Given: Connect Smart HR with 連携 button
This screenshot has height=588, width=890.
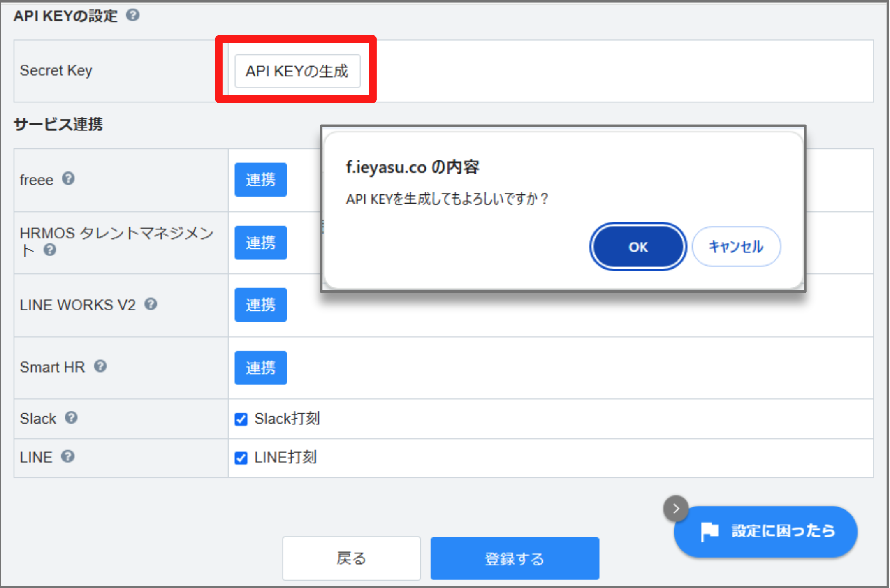Looking at the screenshot, I should (x=260, y=368).
